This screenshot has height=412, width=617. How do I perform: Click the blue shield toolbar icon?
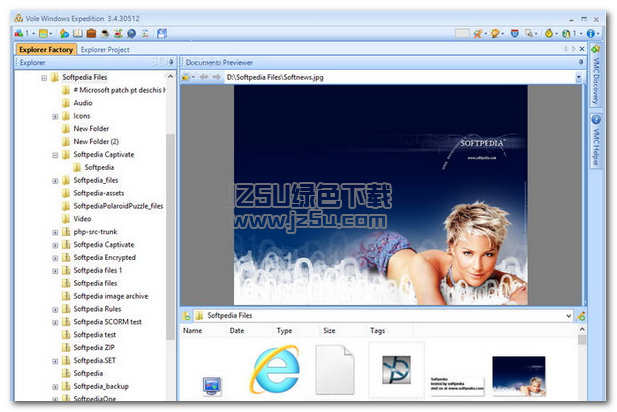pyautogui.click(x=514, y=33)
